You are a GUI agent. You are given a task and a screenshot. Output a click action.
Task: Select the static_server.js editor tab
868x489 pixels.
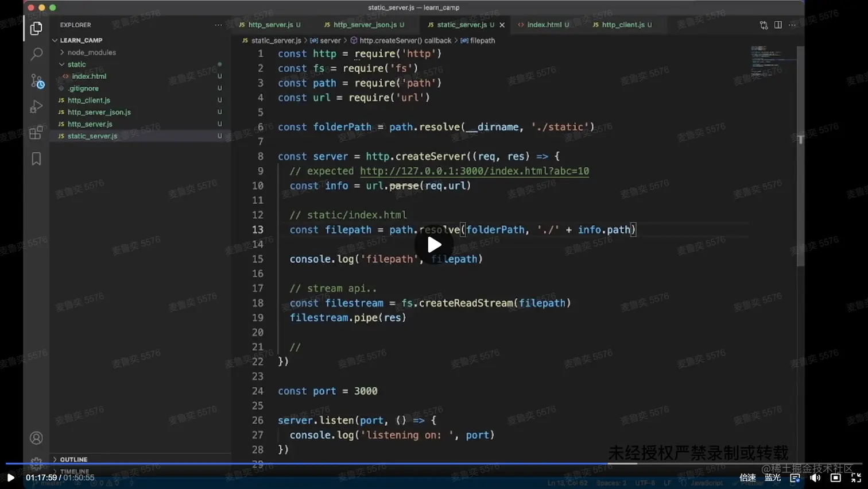point(461,25)
